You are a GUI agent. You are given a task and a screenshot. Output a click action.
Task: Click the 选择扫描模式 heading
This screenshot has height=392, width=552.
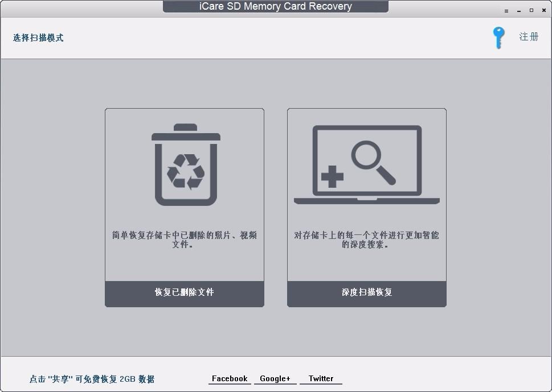pos(38,38)
